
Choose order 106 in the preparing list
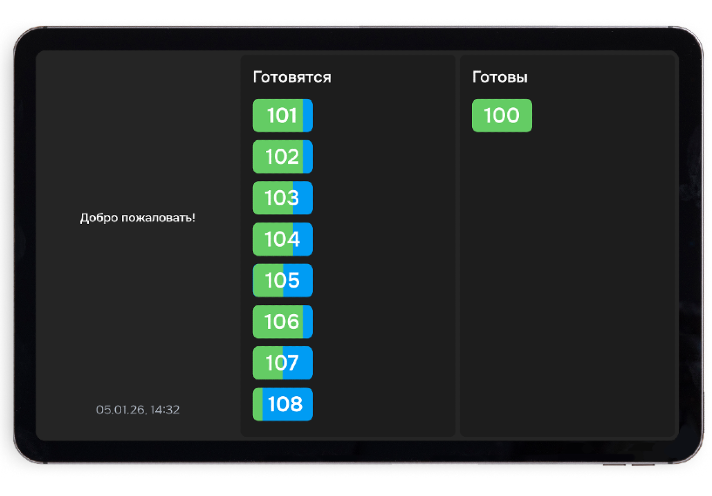tap(282, 321)
